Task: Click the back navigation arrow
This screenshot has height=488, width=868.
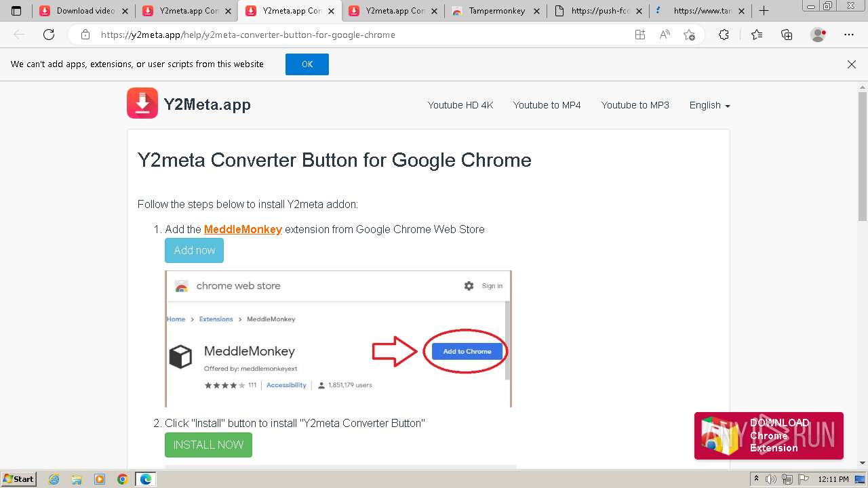Action: 19,35
